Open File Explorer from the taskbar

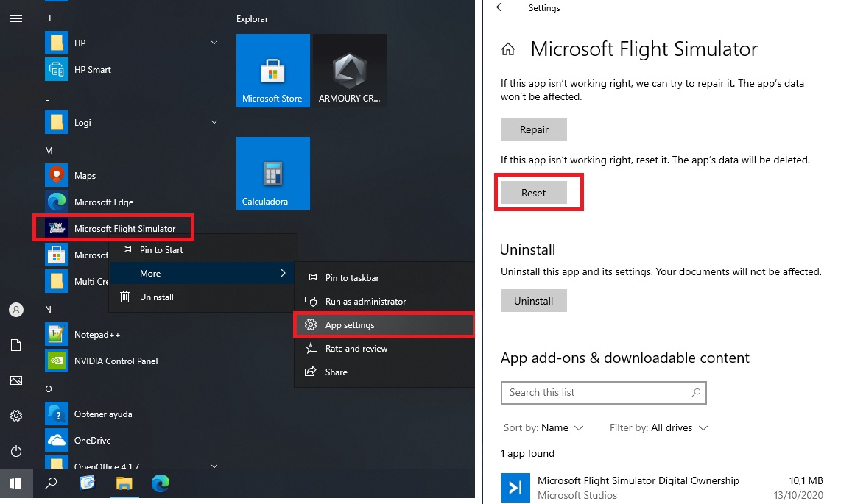click(124, 483)
